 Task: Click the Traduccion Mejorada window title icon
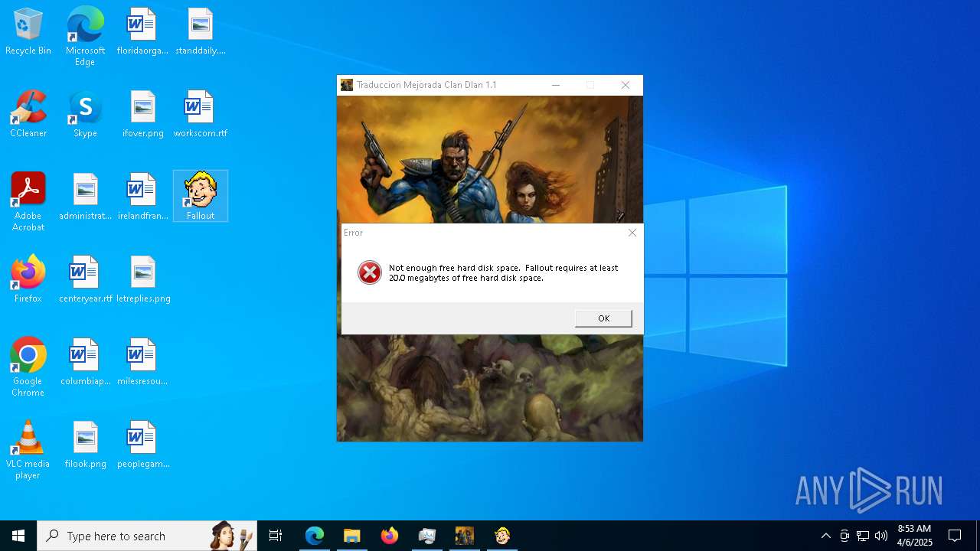point(347,85)
